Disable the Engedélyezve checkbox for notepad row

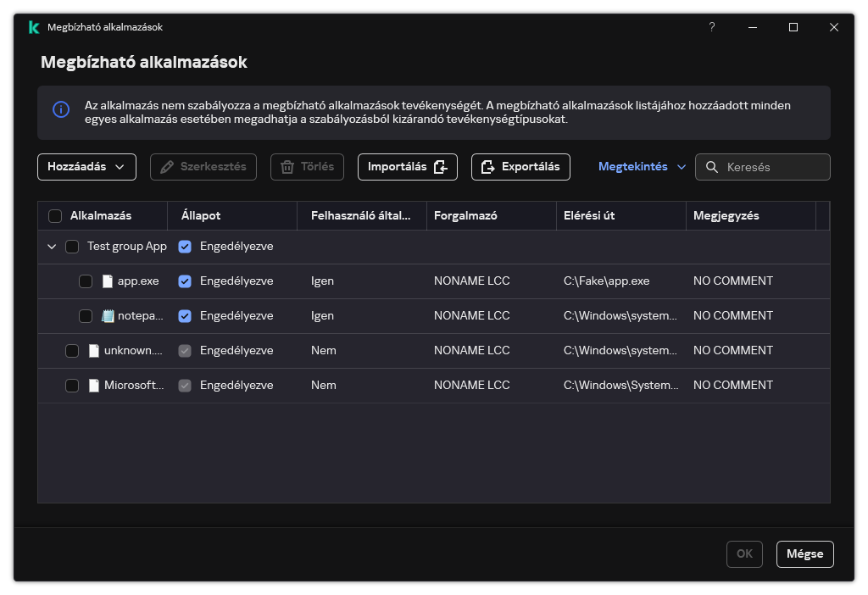(x=185, y=316)
